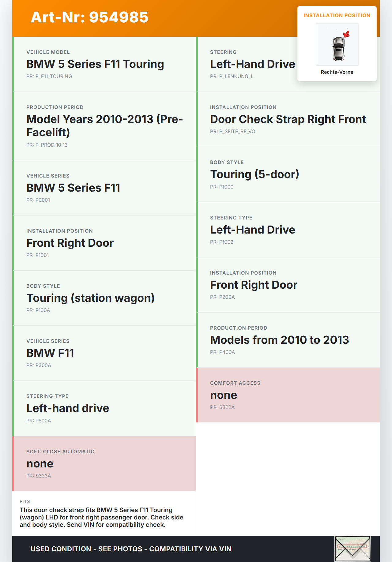Click the Art-Nr: 954985 heading
The height and width of the screenshot is (562, 392).
[x=89, y=17]
